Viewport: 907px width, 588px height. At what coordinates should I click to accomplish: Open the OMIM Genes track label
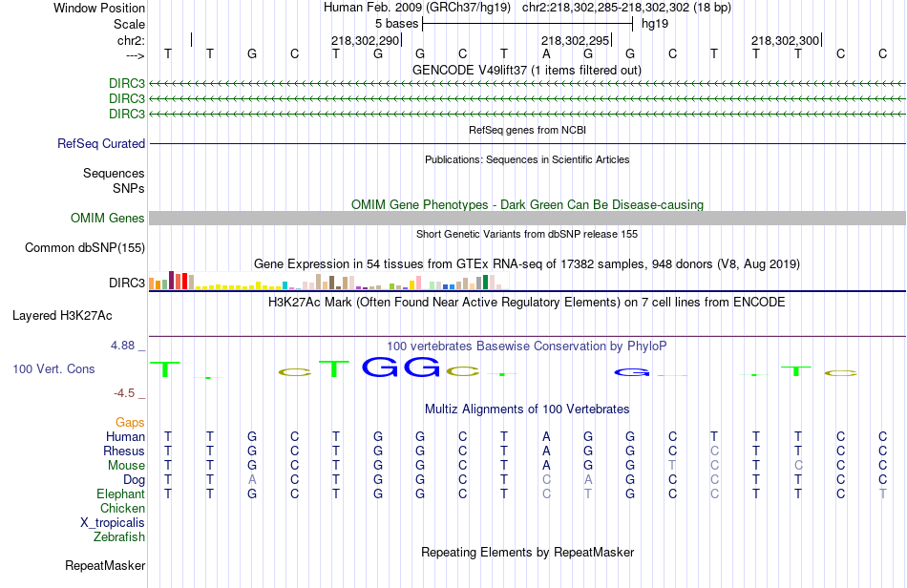(x=108, y=218)
